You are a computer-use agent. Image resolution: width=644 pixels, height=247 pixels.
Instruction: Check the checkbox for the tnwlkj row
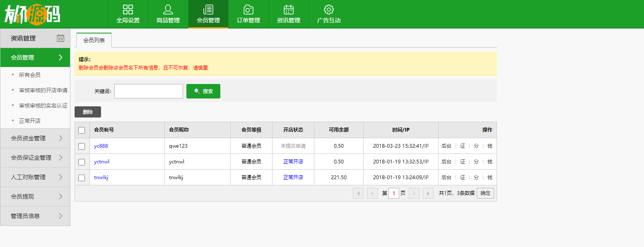[82, 177]
